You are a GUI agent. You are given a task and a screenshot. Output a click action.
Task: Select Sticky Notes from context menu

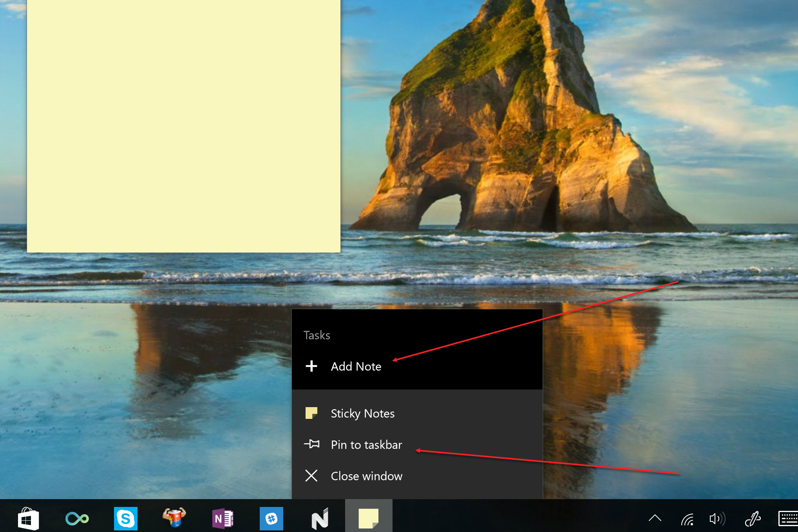pyautogui.click(x=362, y=413)
